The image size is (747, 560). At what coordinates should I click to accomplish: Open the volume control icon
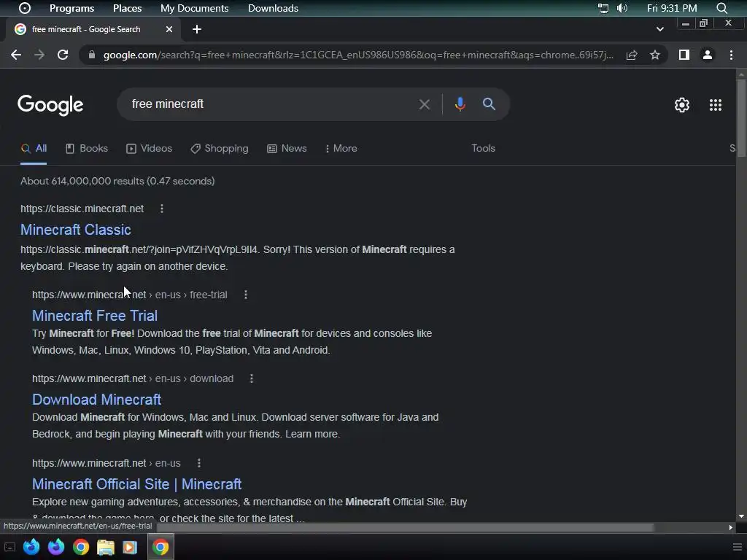pyautogui.click(x=622, y=8)
